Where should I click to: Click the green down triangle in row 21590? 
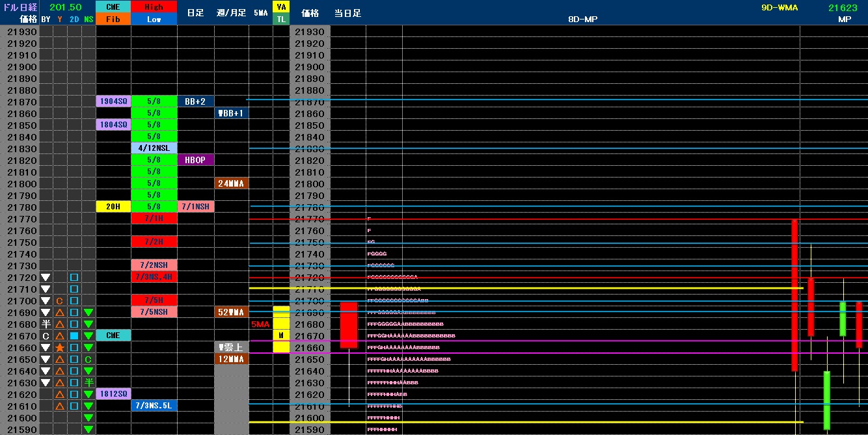pyautogui.click(x=88, y=430)
